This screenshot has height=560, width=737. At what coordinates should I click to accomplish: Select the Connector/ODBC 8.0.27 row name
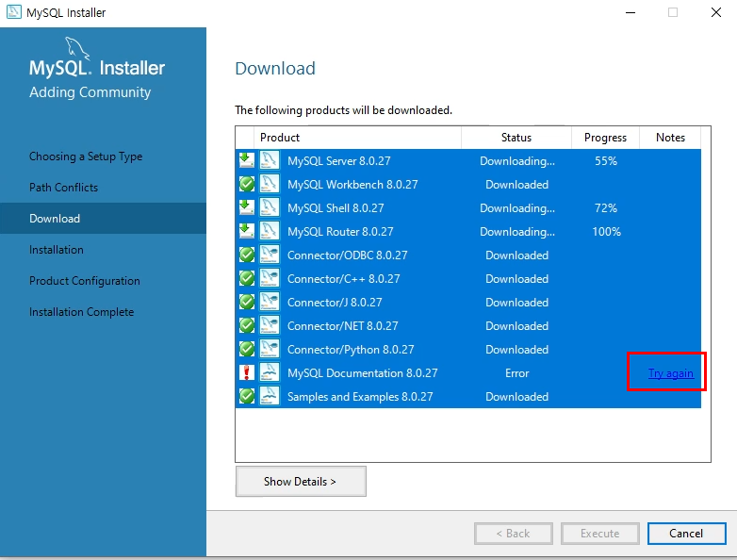click(x=348, y=255)
